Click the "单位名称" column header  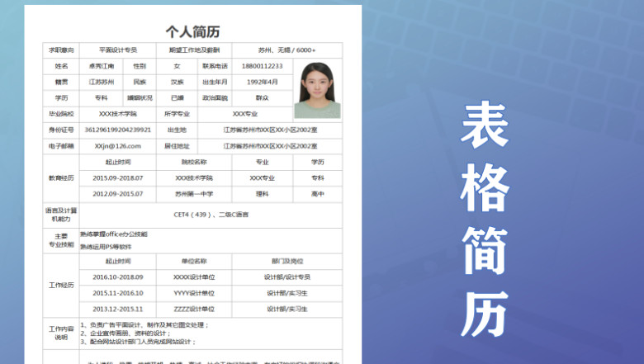tap(194, 262)
